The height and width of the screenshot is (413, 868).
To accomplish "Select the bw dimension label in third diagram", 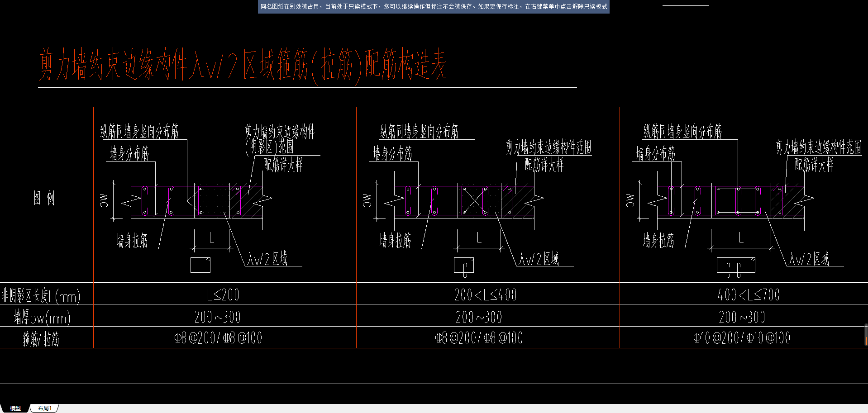I will pyautogui.click(x=630, y=200).
